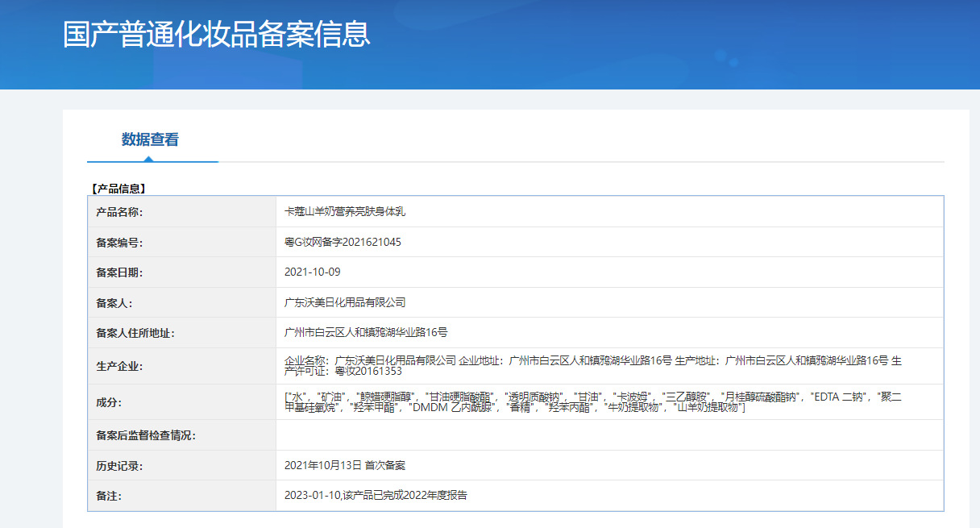Click the 备案编号 label cell
The image size is (980, 528).
coord(182,242)
